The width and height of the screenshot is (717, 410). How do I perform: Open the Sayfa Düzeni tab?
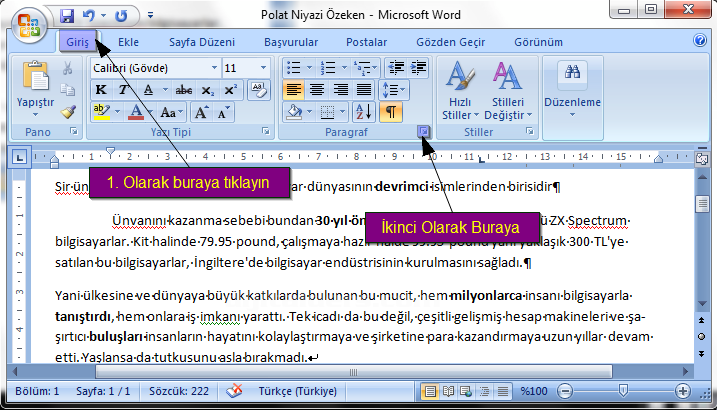coord(202,42)
